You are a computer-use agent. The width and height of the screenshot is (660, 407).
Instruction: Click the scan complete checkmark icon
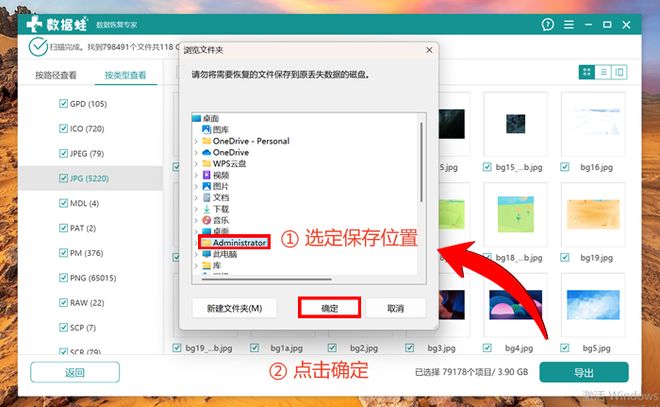38,47
